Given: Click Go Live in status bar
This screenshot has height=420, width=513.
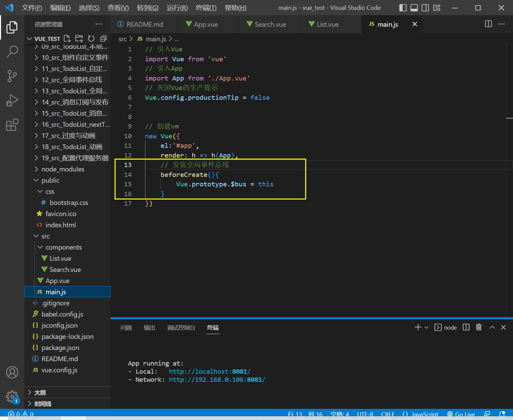Looking at the screenshot, I should tap(461, 414).
